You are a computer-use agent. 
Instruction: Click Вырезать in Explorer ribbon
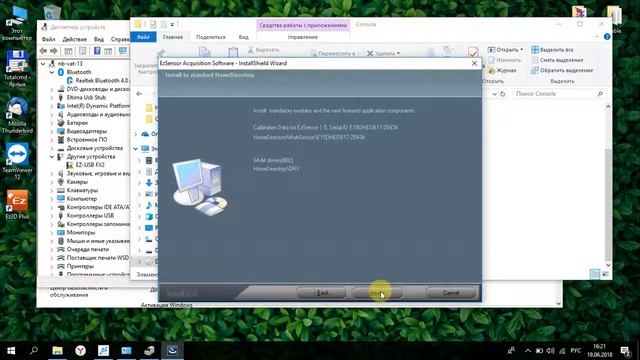264,50
